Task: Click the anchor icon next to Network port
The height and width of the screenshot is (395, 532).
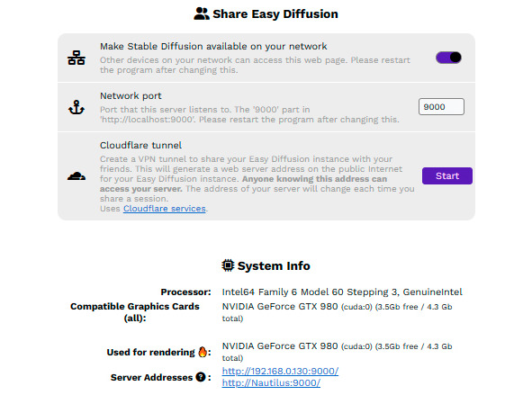Action: pyautogui.click(x=77, y=107)
